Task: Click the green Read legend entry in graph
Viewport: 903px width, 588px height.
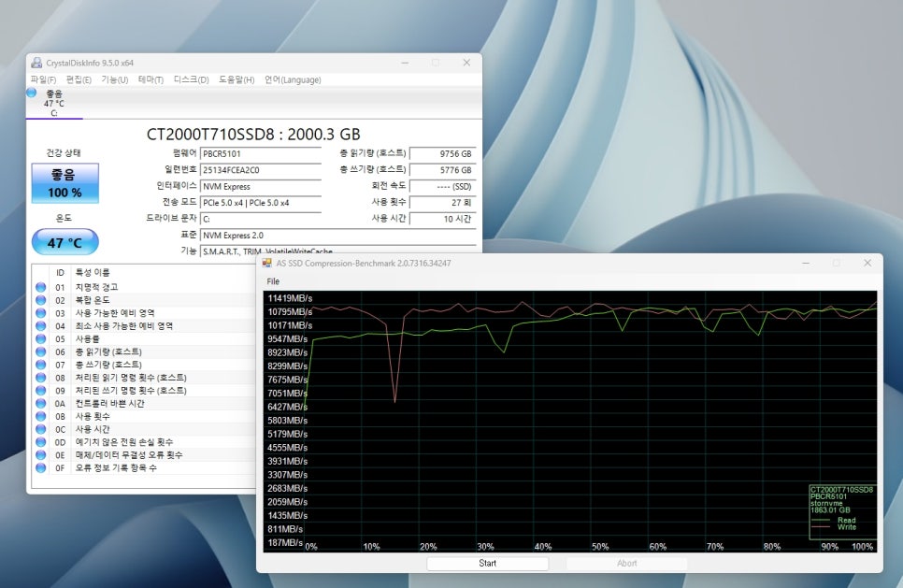Action: [x=834, y=520]
